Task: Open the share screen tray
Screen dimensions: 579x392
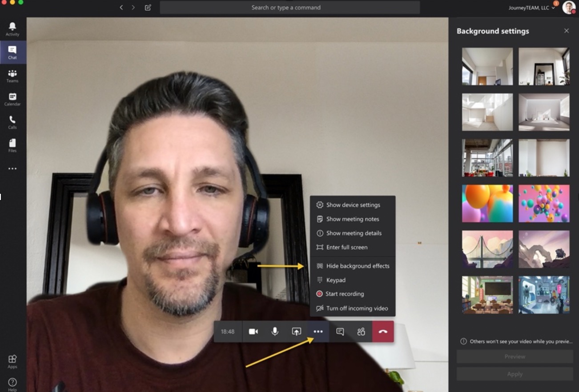Action: pos(297,332)
